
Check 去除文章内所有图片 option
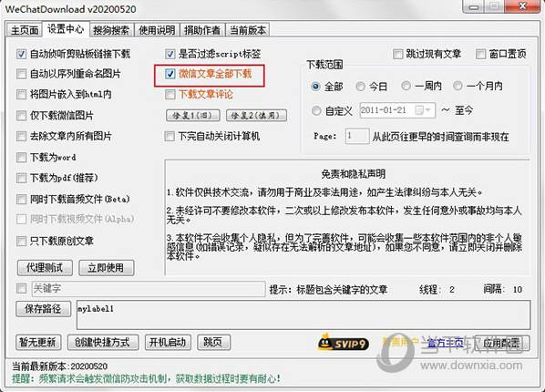pos(21,136)
